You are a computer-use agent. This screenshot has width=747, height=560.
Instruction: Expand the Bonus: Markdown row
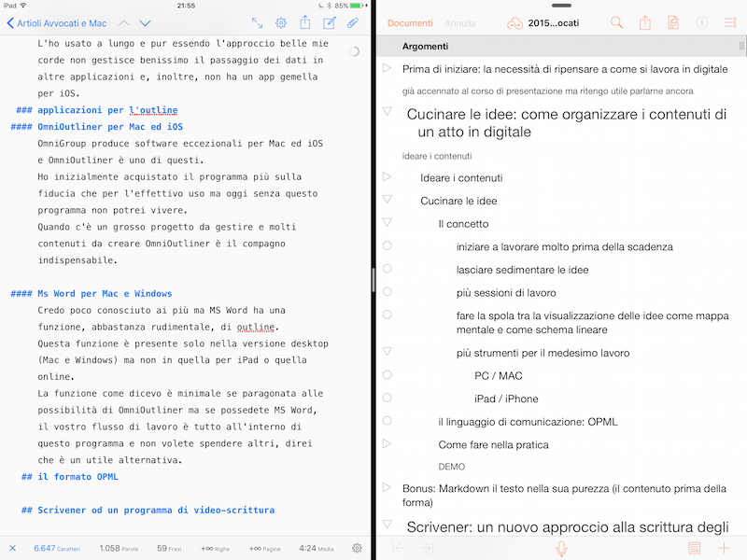[x=387, y=487]
